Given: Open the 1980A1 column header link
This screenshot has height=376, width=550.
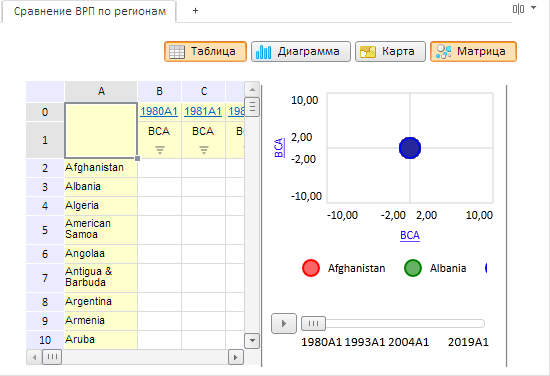Looking at the screenshot, I should (x=159, y=111).
